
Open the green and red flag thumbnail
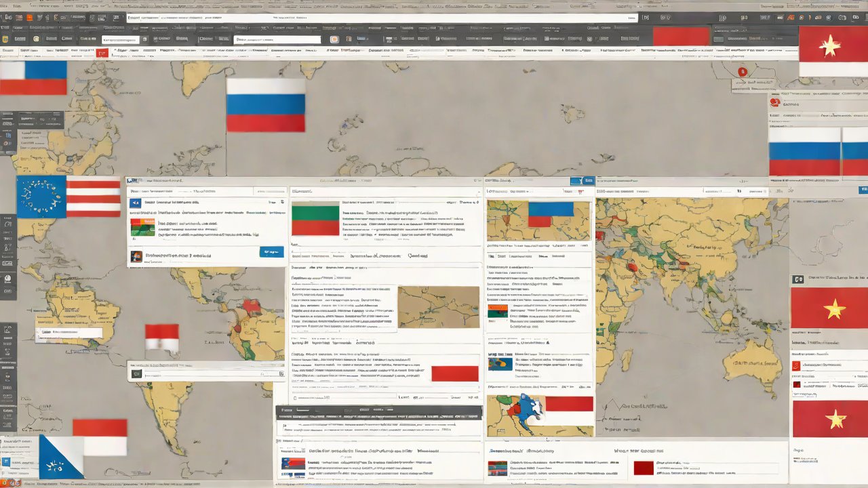coord(315,218)
